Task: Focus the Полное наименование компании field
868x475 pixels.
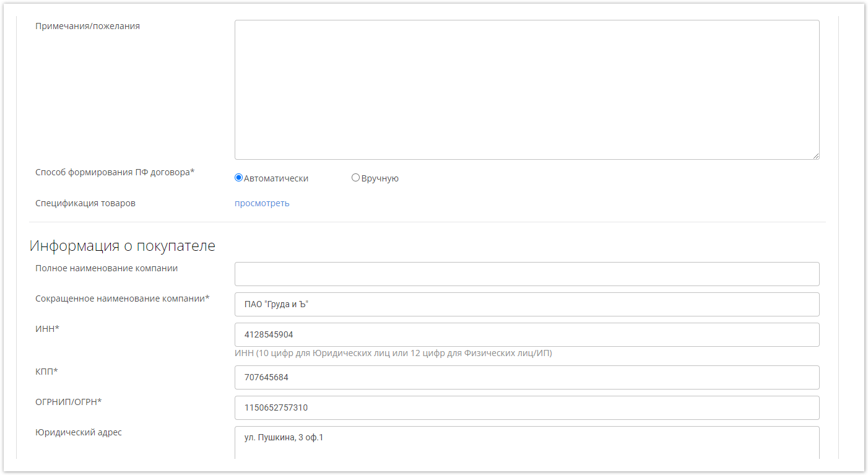Action: point(526,274)
